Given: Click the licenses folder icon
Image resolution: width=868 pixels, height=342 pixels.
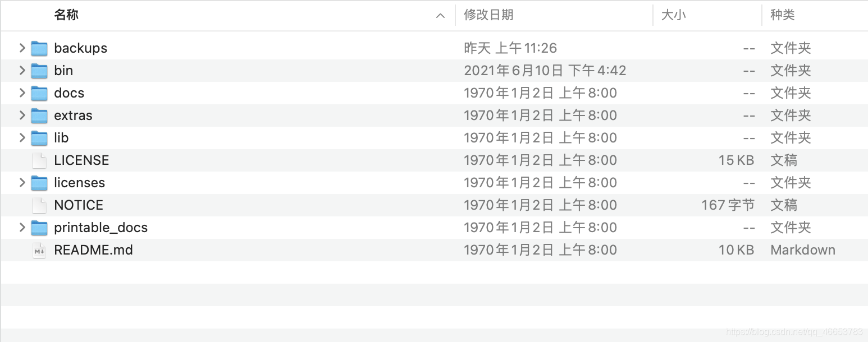Looking at the screenshot, I should [39, 183].
